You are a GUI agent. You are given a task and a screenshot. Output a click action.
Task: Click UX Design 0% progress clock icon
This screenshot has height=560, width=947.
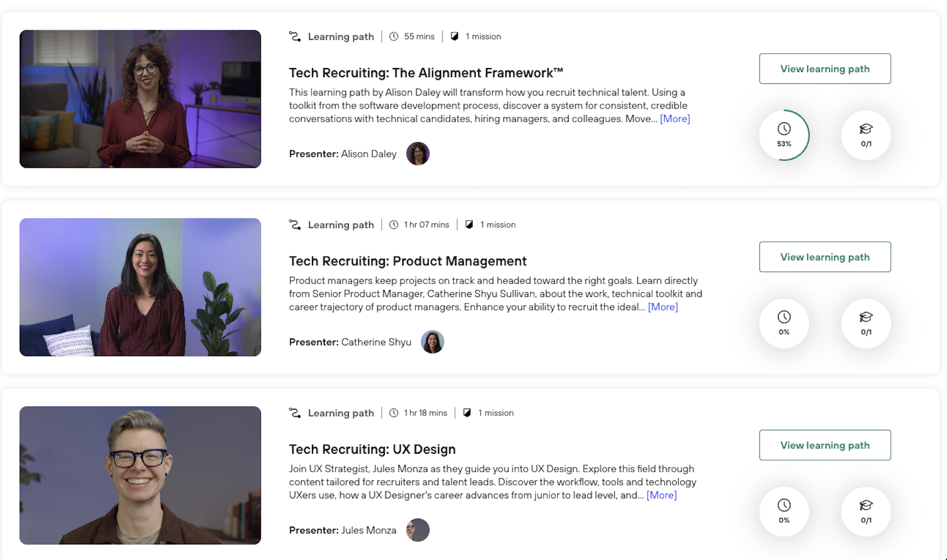[x=784, y=511]
